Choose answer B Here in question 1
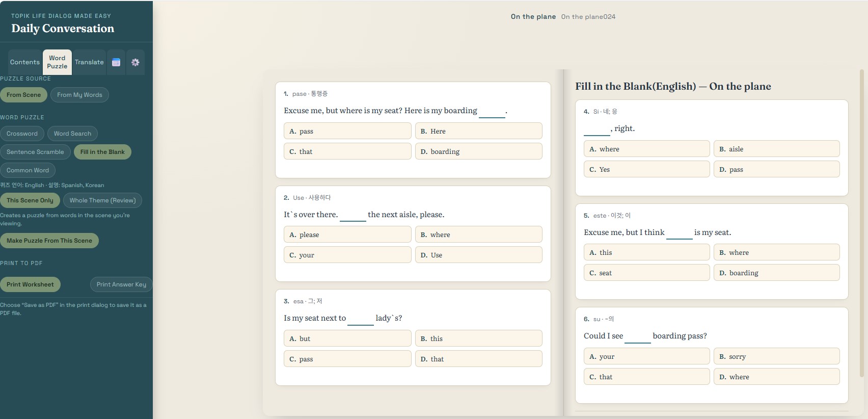The width and height of the screenshot is (868, 419). tap(479, 131)
